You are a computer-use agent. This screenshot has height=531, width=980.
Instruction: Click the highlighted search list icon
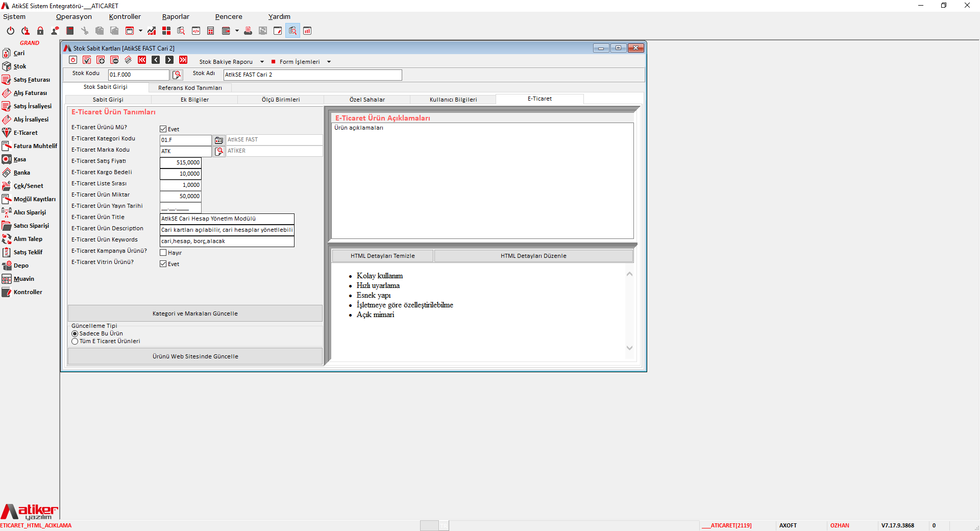292,31
